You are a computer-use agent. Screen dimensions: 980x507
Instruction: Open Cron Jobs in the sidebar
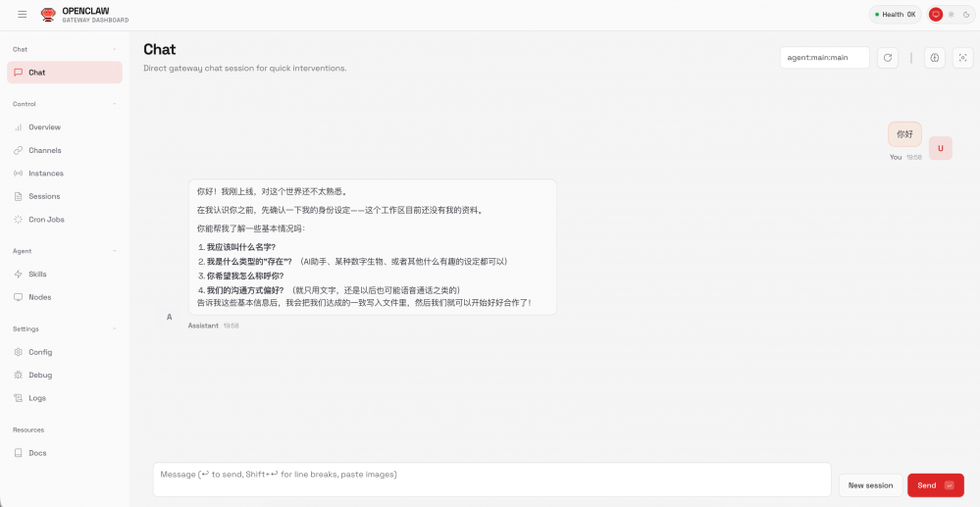[46, 220]
